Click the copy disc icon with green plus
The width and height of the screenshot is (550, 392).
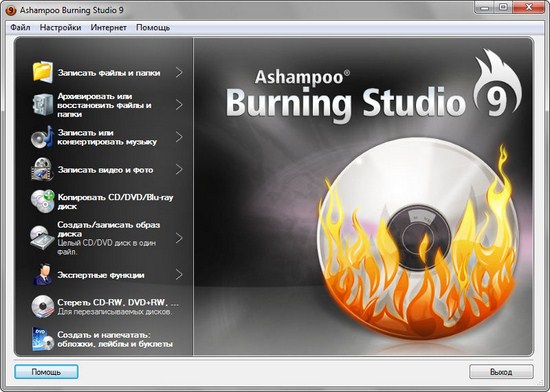coord(43,201)
